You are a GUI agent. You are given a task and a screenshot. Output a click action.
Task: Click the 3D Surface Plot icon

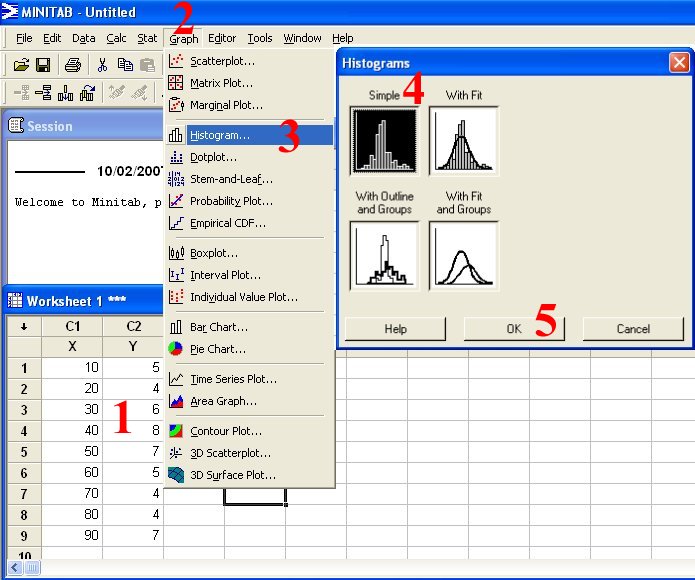click(176, 475)
